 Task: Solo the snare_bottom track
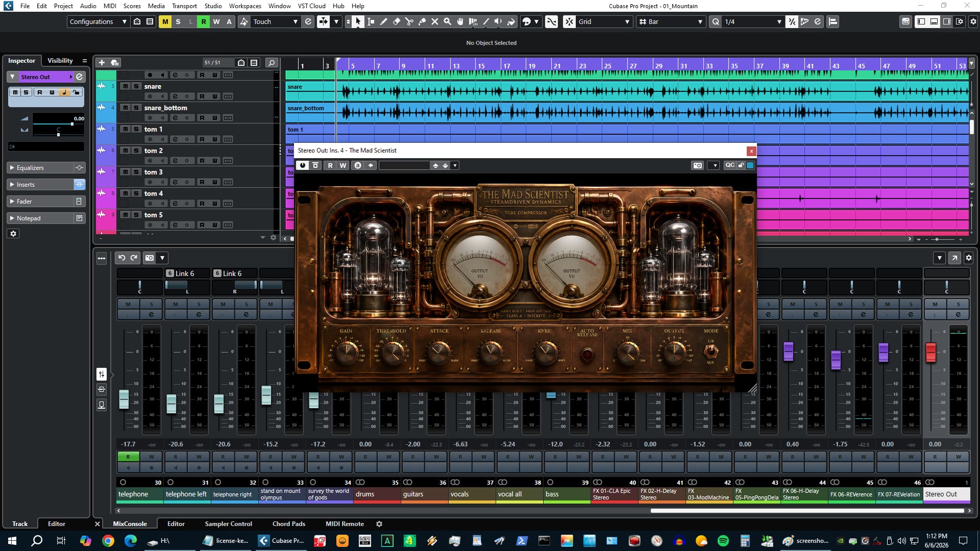pyautogui.click(x=136, y=108)
